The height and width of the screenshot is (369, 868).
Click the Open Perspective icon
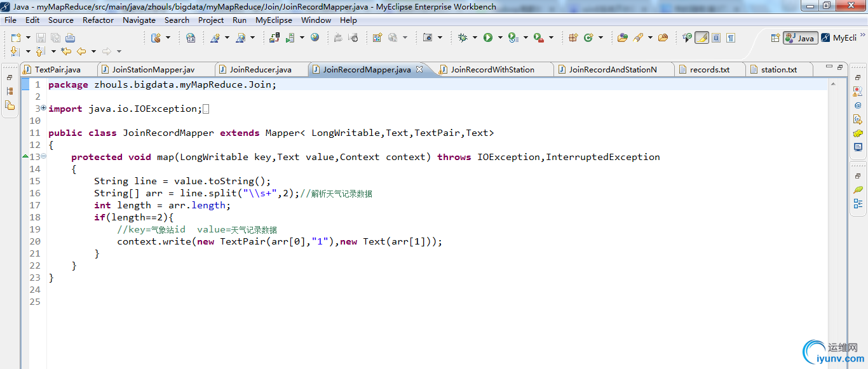tap(775, 37)
